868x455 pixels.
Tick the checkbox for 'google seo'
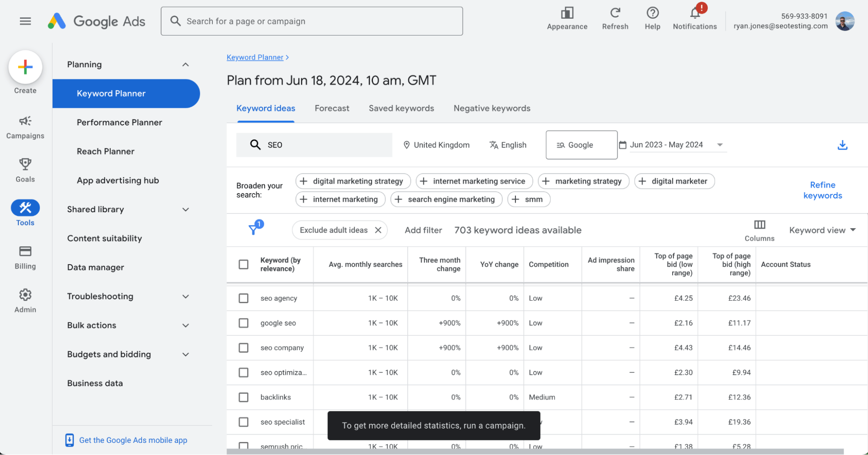(244, 323)
